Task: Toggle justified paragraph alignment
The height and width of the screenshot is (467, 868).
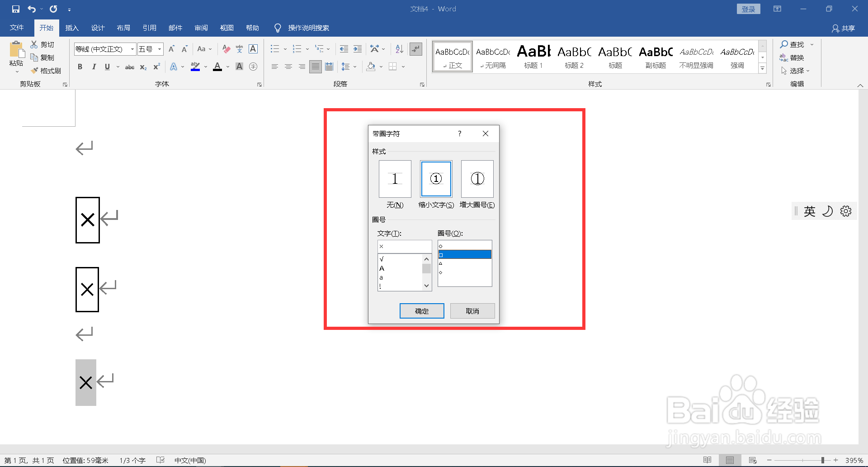Action: click(316, 67)
